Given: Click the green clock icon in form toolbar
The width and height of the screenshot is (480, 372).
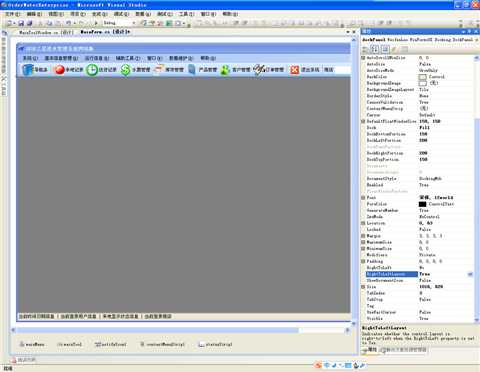Looking at the screenshot, I should coord(92,70).
